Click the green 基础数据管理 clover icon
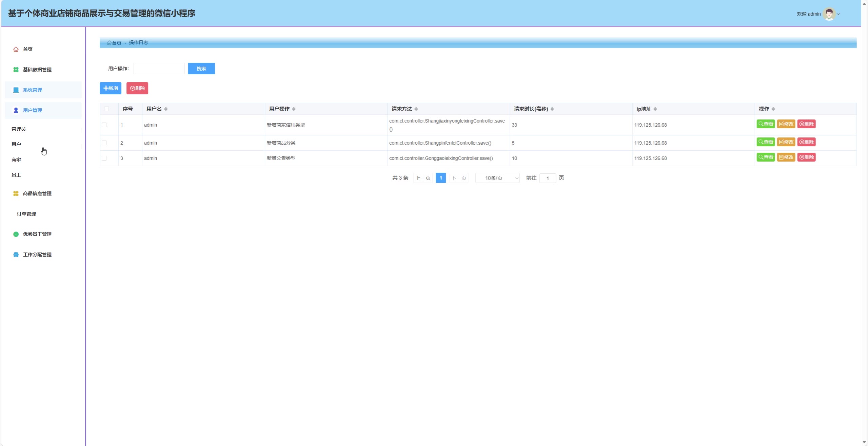 click(x=16, y=70)
